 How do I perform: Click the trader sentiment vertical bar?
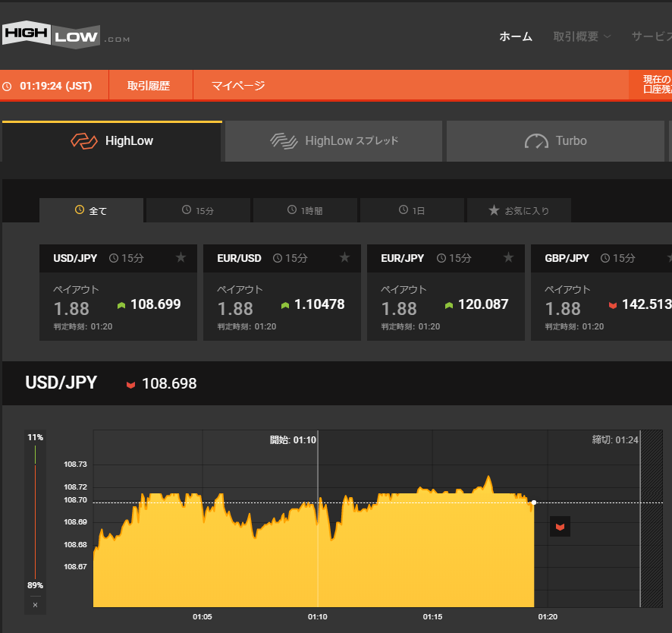pyautogui.click(x=35, y=512)
